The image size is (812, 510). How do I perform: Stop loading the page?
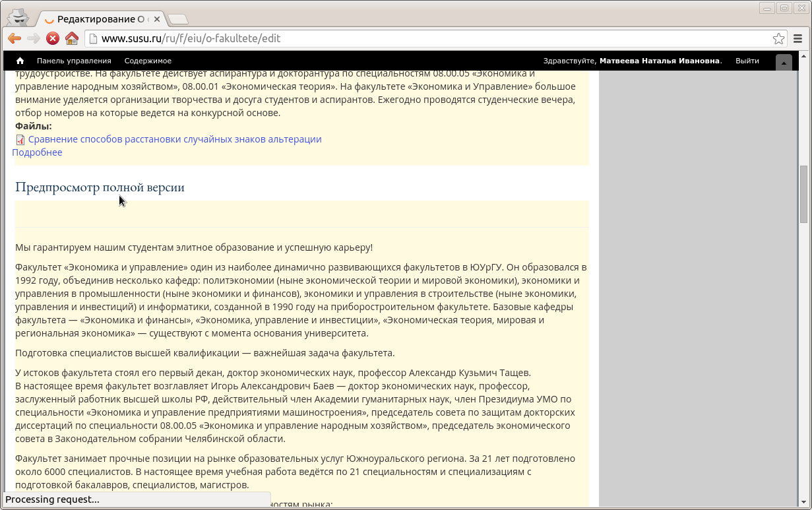[53, 38]
